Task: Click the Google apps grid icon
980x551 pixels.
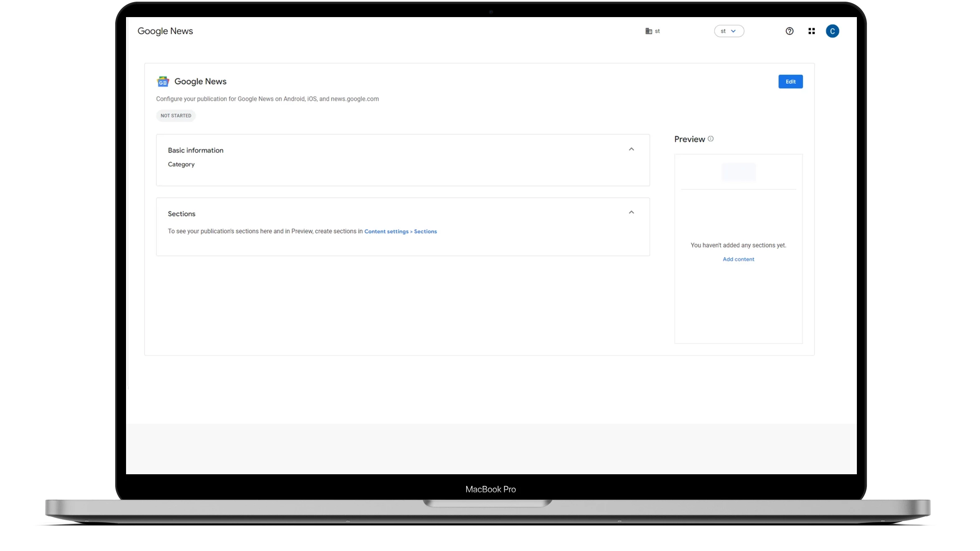Action: pyautogui.click(x=812, y=31)
